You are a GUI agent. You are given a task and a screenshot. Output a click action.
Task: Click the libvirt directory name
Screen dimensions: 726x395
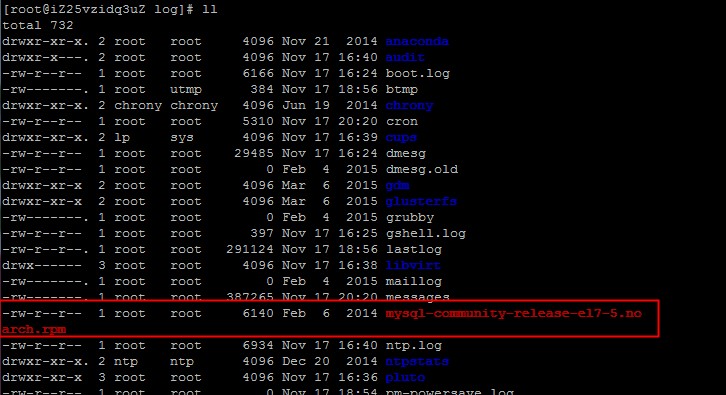413,265
